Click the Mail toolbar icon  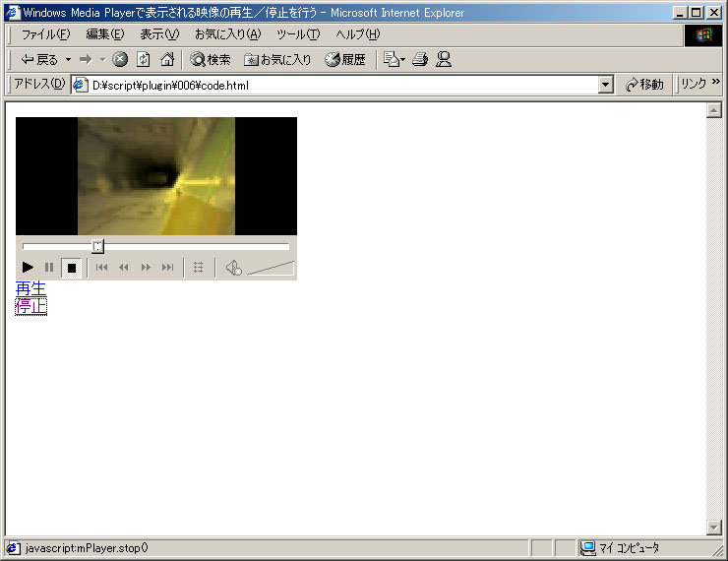394,59
